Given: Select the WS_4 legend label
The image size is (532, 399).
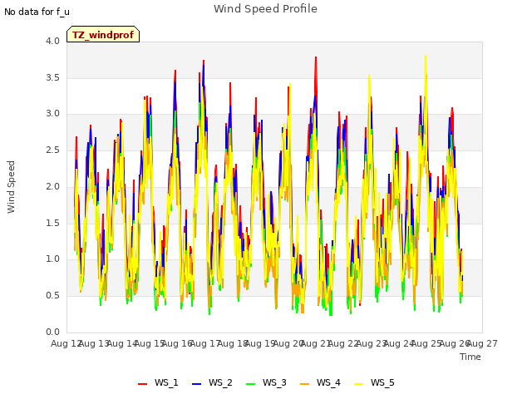Looking at the screenshot, I should click(328, 382).
